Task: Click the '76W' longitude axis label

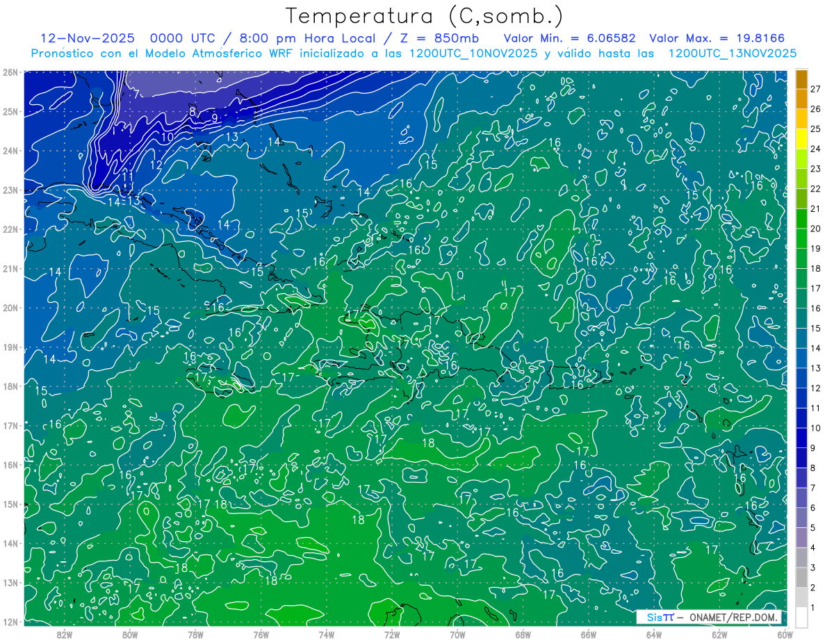Action: 261,634
